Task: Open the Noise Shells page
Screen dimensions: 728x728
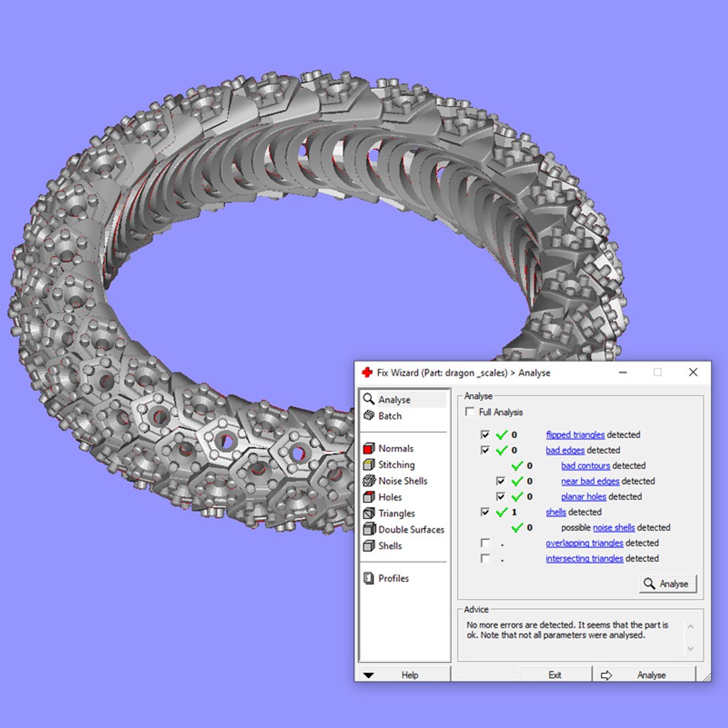Action: (x=404, y=481)
